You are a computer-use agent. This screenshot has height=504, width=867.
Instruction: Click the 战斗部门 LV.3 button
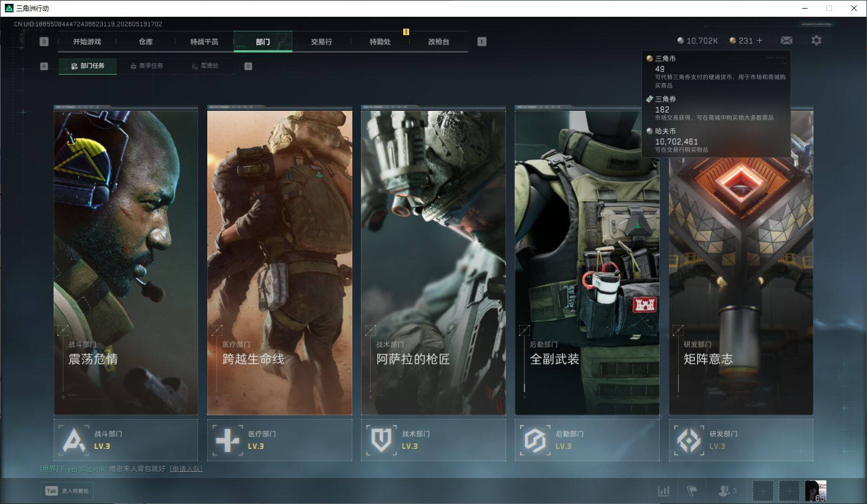pyautogui.click(x=126, y=440)
